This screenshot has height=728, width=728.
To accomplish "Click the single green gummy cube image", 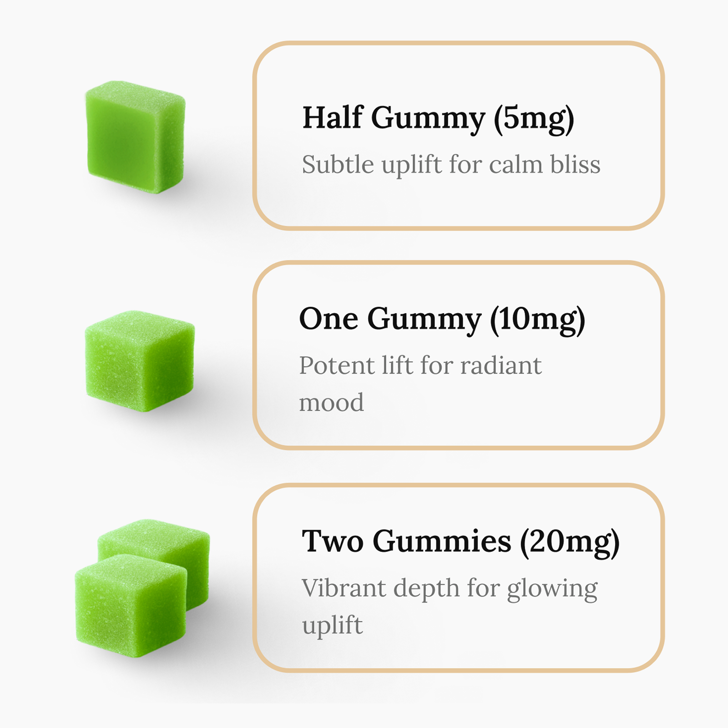I will coord(140,361).
